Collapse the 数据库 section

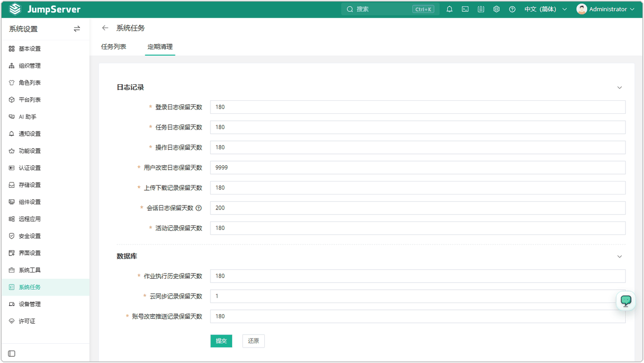[x=620, y=257]
